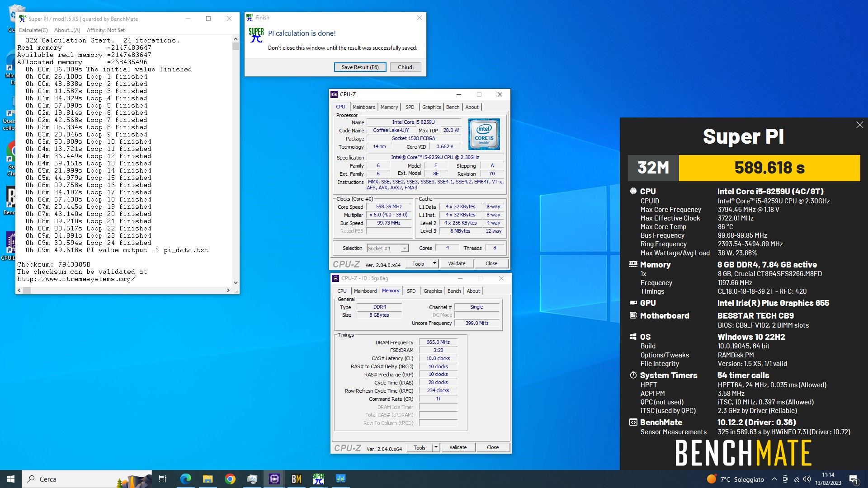This screenshot has height=488, width=868.
Task: Click horizontal scroll left arrow in Super PI
Action: click(x=19, y=290)
